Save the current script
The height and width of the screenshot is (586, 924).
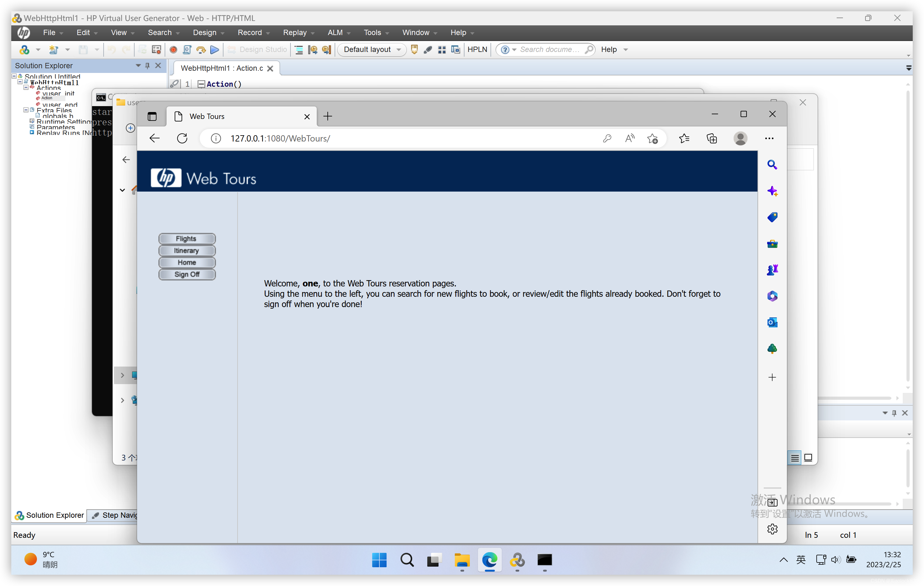pyautogui.click(x=83, y=49)
